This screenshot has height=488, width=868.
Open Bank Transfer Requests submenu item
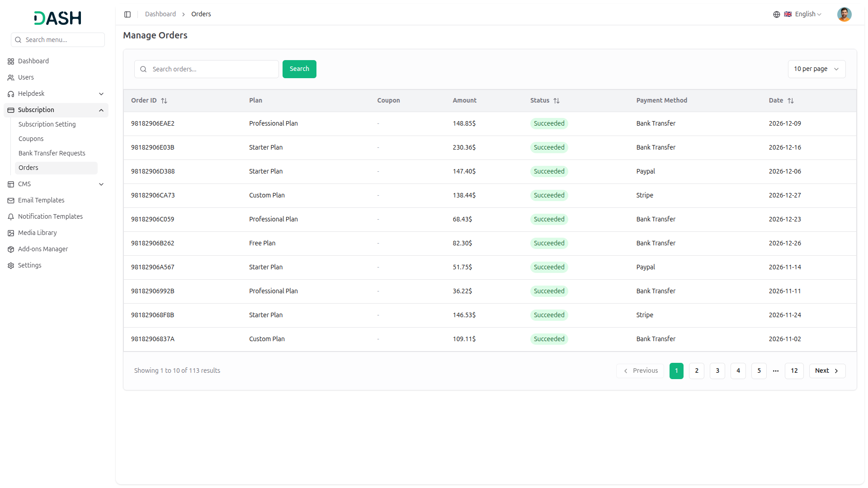tap(52, 153)
